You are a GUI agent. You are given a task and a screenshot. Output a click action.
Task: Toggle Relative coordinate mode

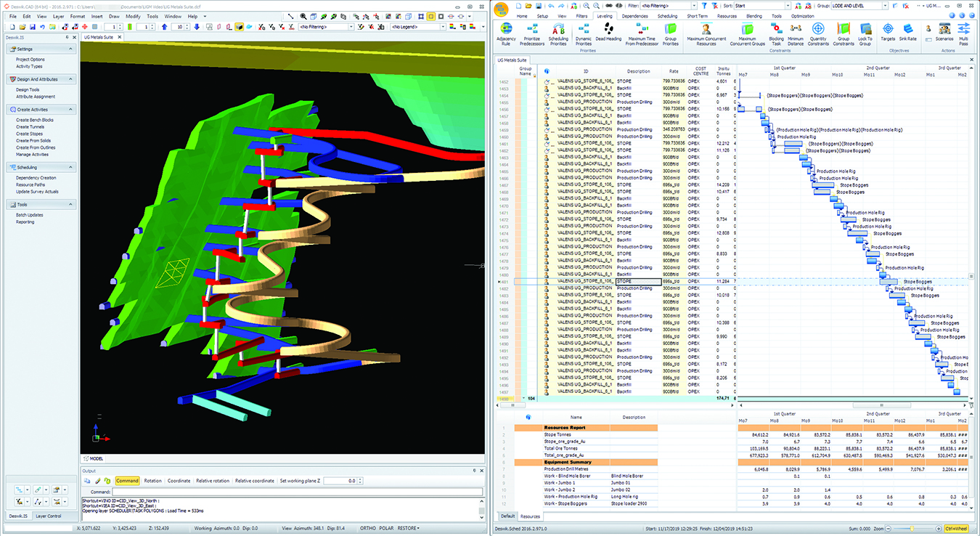click(255, 481)
